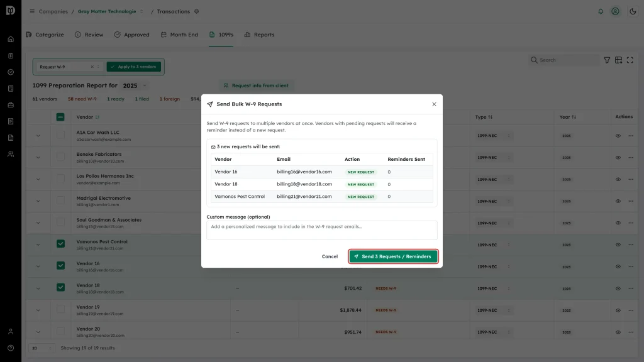Open the rows-per-page 20 dropdown
Viewport: 644px width, 362px height.
[x=41, y=348]
